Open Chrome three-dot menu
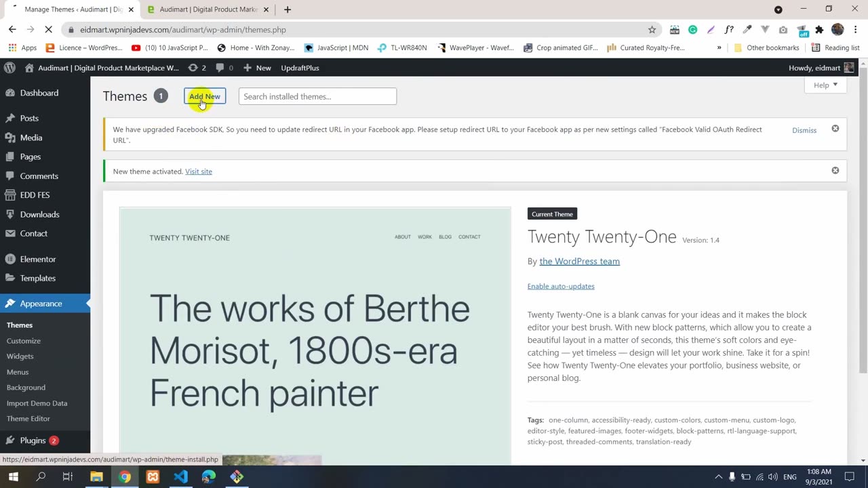The height and width of the screenshot is (488, 868). click(x=856, y=30)
